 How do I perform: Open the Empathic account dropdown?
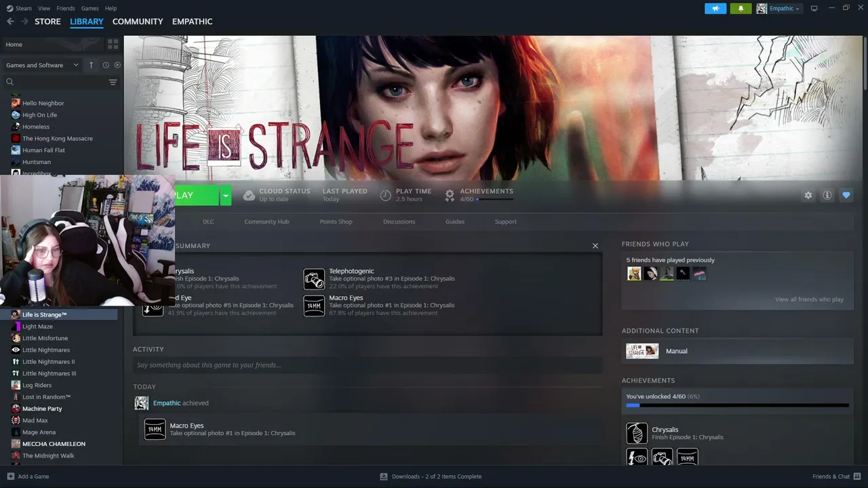778,8
